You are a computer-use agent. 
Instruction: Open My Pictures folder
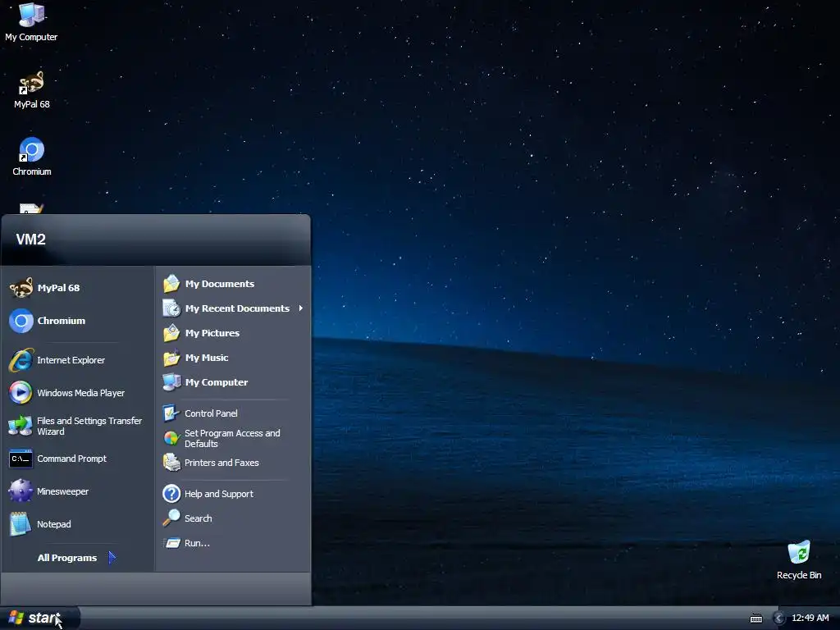tap(233, 333)
